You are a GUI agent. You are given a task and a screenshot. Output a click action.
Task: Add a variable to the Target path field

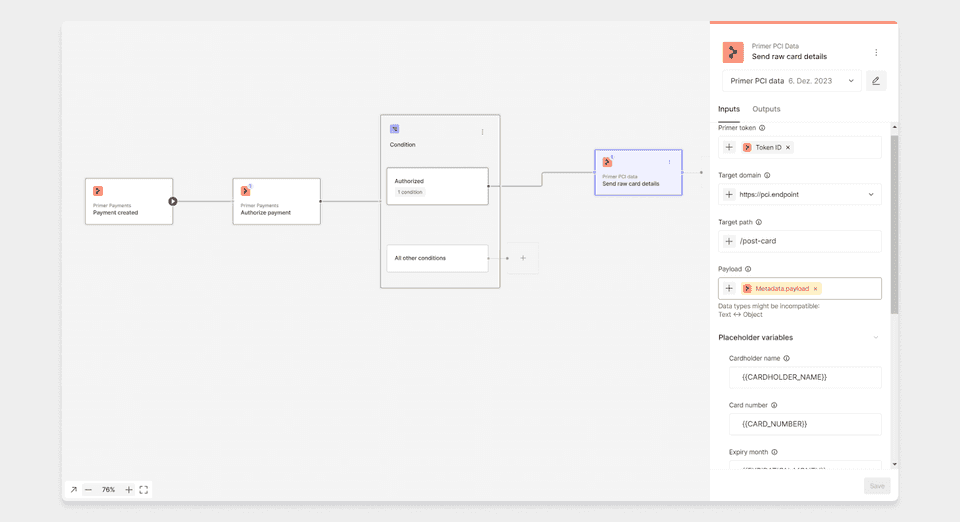[x=729, y=241]
